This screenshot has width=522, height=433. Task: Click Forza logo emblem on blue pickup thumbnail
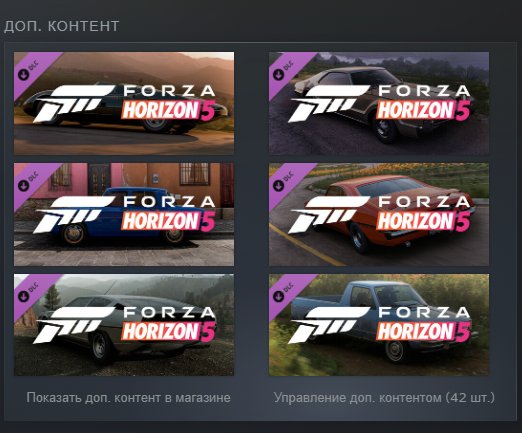coord(330,326)
